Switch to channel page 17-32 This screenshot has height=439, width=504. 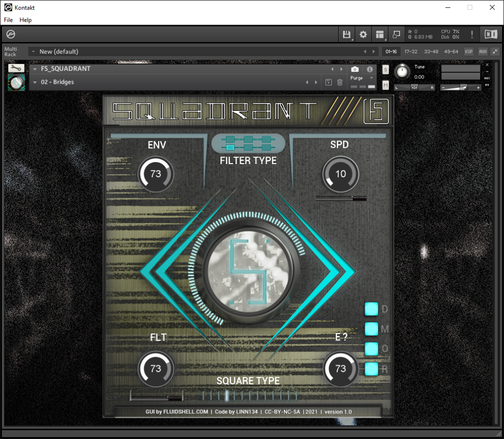click(x=411, y=52)
